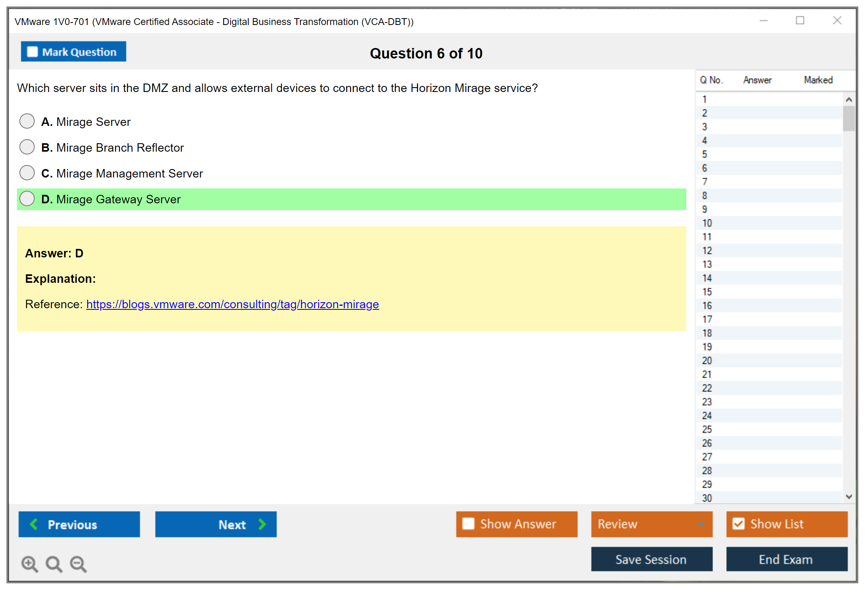
Task: Maximize the exam window
Action: coord(800,21)
